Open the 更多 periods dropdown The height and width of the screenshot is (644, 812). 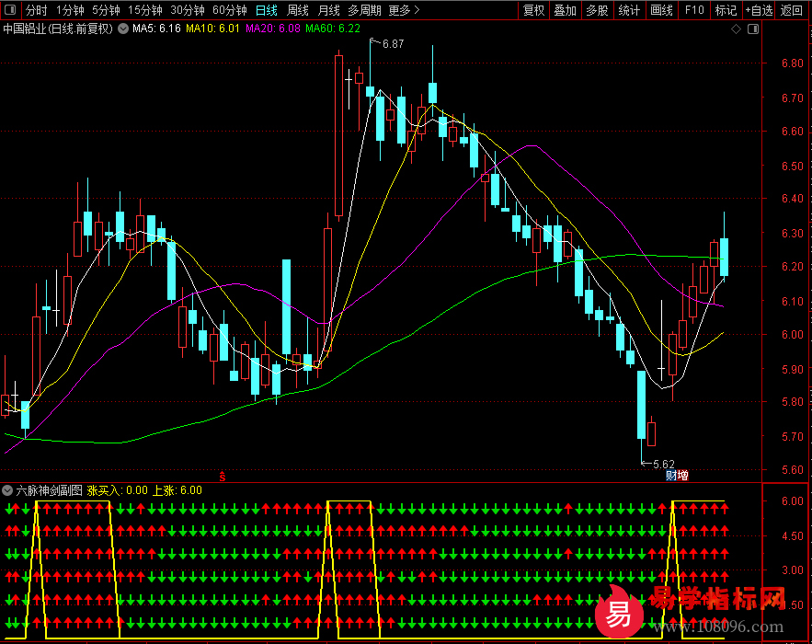pos(404,10)
